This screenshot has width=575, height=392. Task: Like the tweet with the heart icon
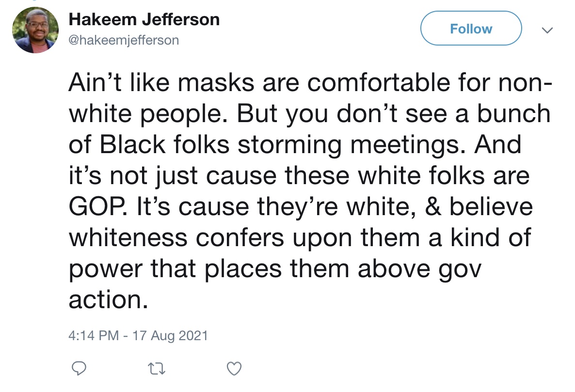point(234,369)
